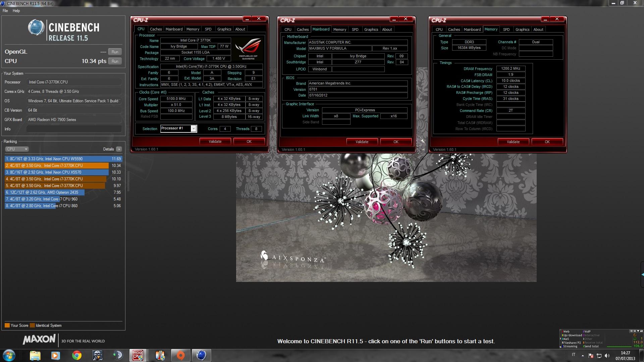Click the empty Info field

[x=74, y=129]
